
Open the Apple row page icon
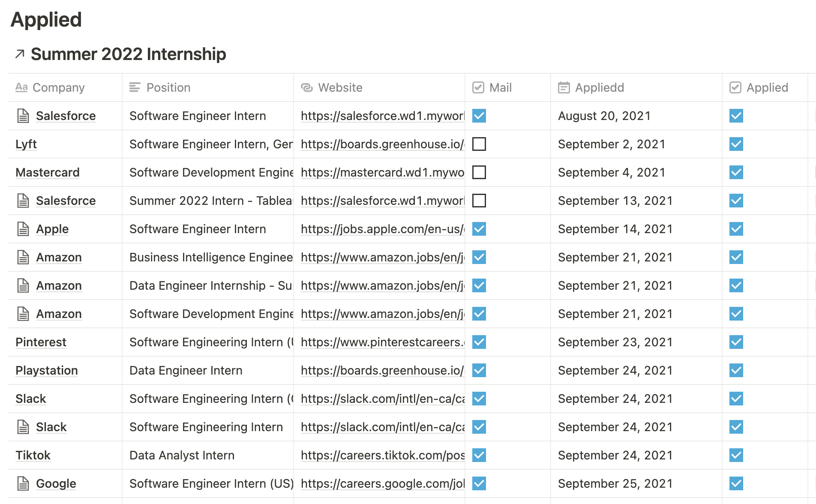(x=23, y=229)
